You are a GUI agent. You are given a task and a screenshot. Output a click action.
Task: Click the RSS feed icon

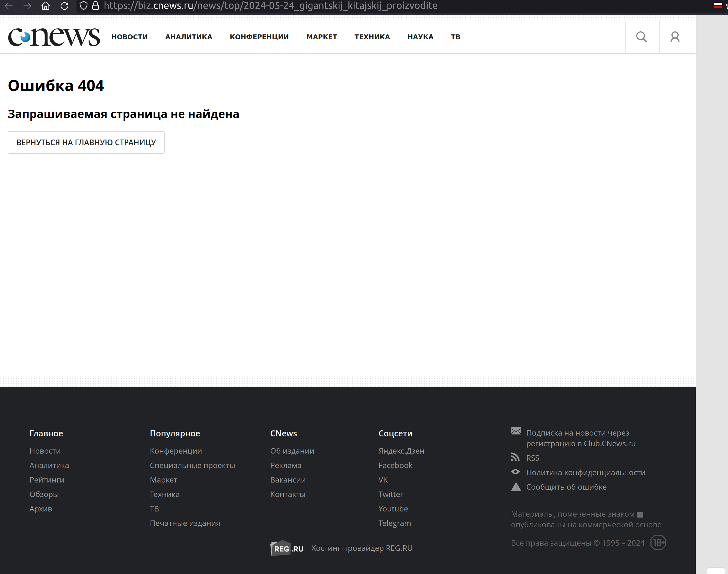515,457
